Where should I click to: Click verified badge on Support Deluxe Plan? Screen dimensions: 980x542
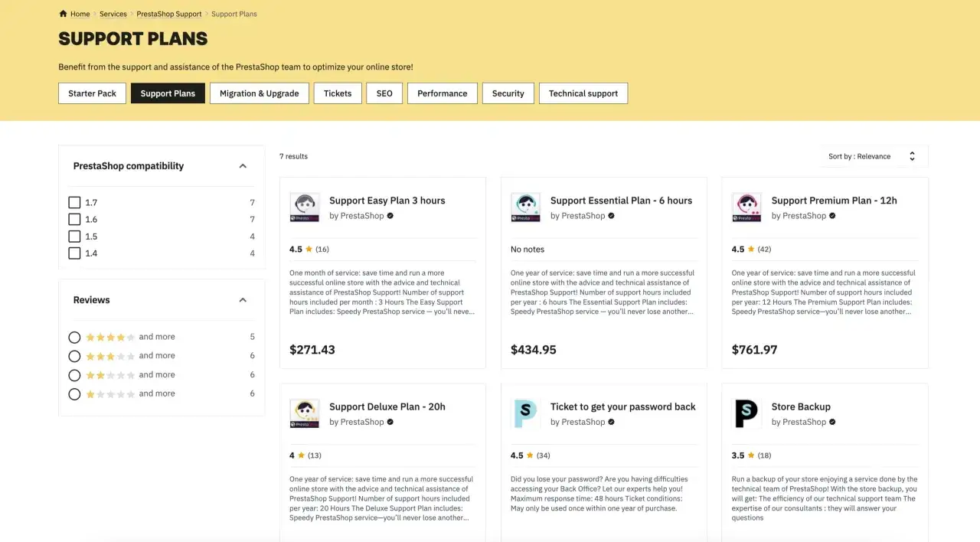(390, 422)
